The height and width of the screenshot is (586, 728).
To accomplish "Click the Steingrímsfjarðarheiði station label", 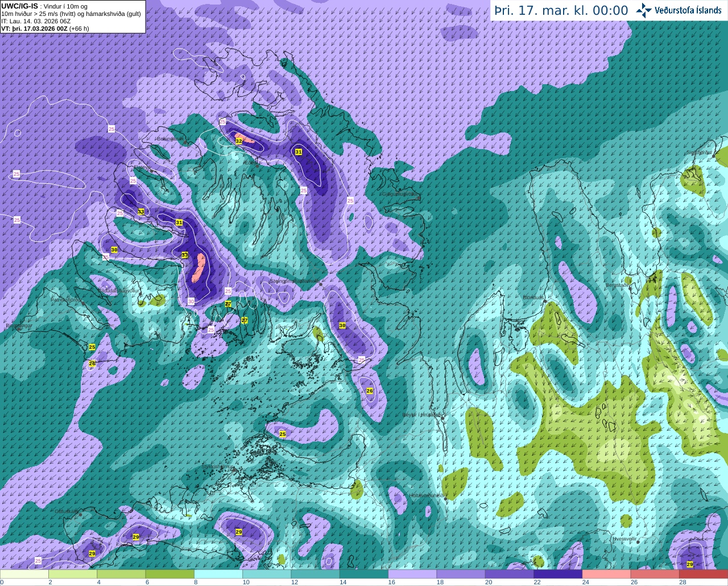I will pos(294,281).
